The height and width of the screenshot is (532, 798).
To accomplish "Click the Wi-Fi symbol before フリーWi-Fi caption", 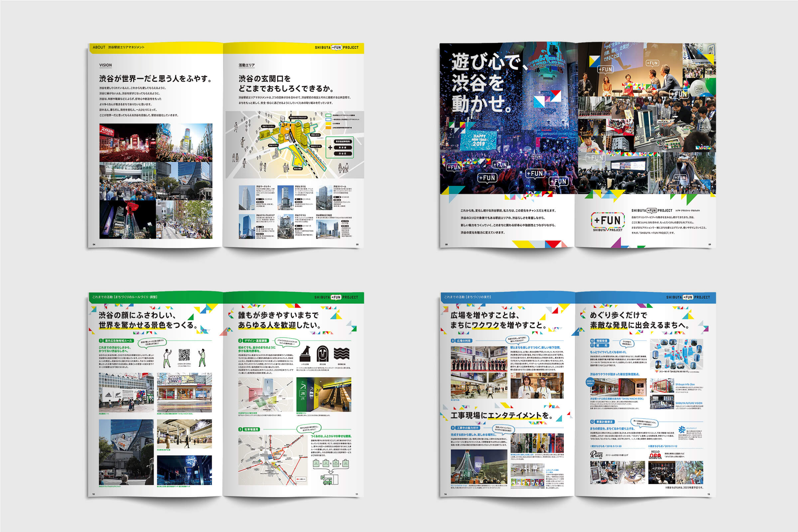I will (x=657, y=371).
